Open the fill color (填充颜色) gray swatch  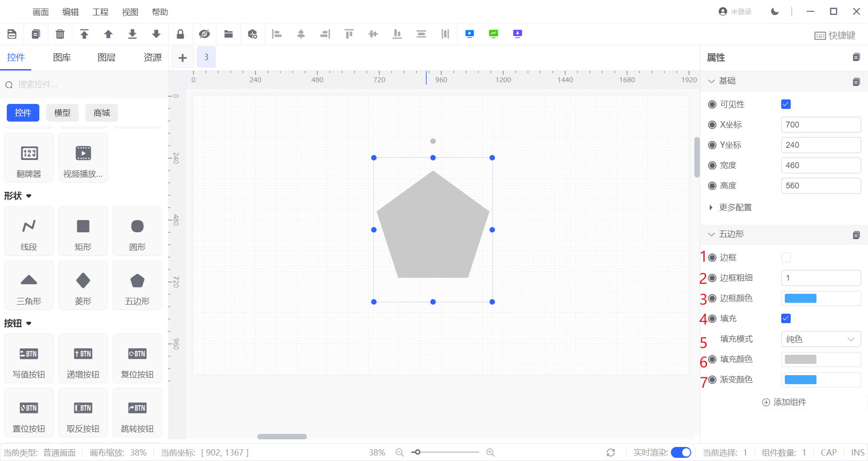[800, 359]
